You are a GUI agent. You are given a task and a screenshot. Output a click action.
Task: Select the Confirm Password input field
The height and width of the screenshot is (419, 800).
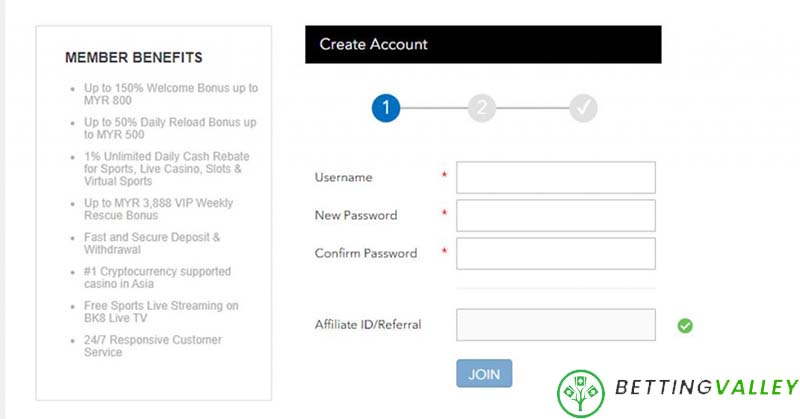point(555,253)
